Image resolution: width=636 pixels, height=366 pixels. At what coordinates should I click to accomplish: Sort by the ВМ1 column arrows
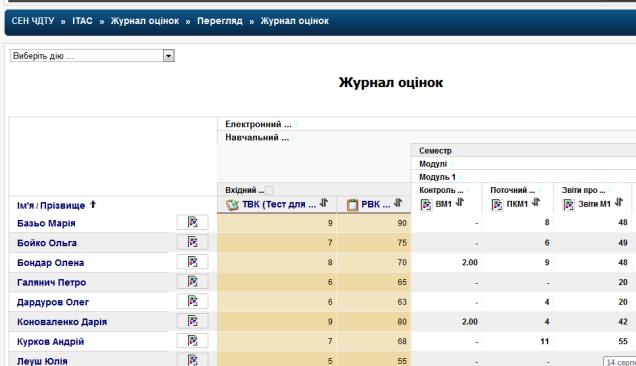point(460,202)
